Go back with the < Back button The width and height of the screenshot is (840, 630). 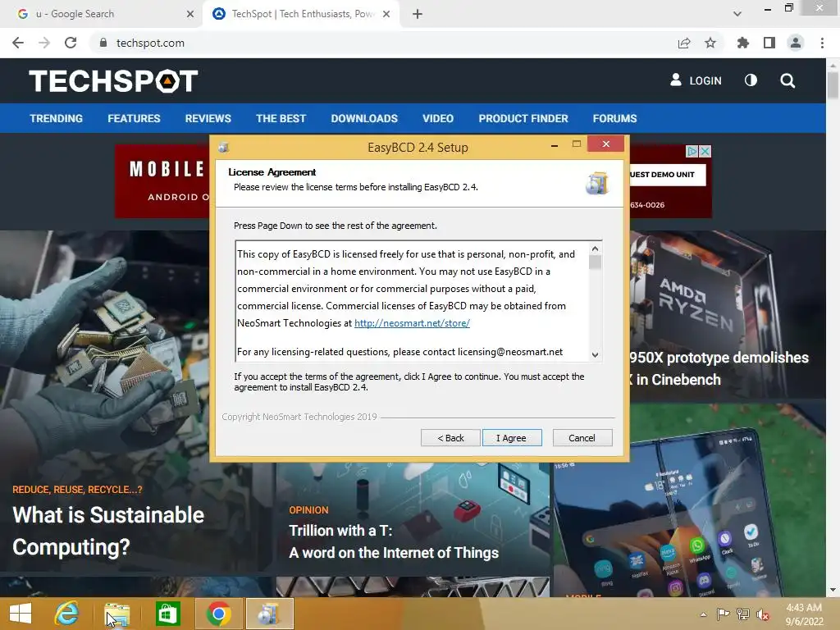coord(450,438)
